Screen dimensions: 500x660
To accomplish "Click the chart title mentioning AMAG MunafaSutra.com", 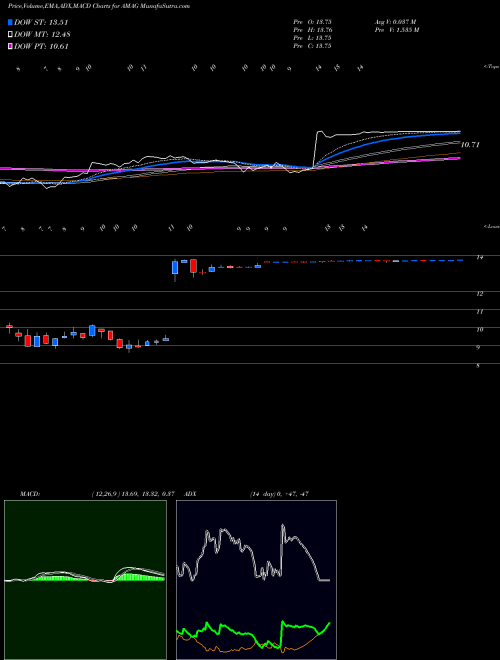I will tap(99, 6).
